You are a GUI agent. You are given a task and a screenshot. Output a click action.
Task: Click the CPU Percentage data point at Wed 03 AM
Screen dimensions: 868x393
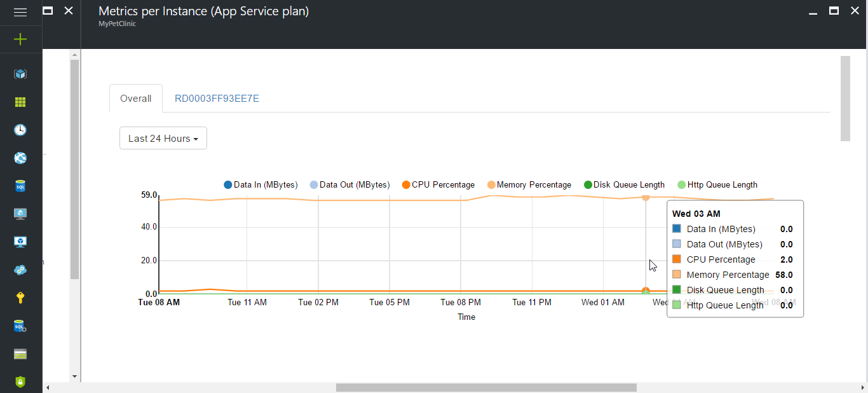click(646, 291)
